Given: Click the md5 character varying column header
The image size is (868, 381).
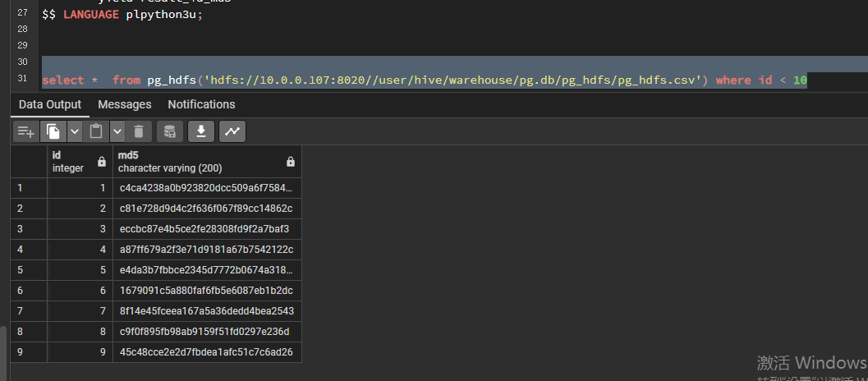Looking at the screenshot, I should [208, 161].
